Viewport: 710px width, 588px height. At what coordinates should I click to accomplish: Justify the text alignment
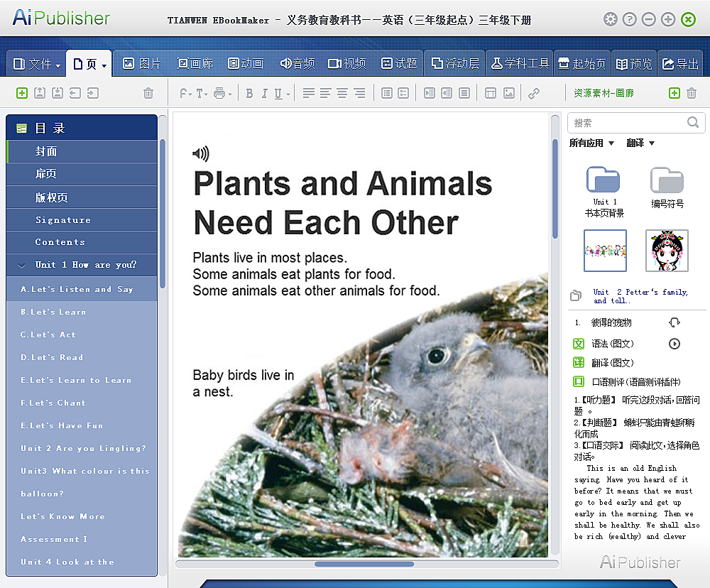click(x=308, y=93)
